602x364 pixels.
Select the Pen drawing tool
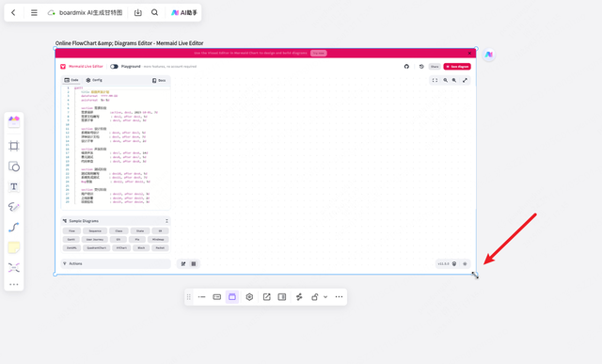14,207
